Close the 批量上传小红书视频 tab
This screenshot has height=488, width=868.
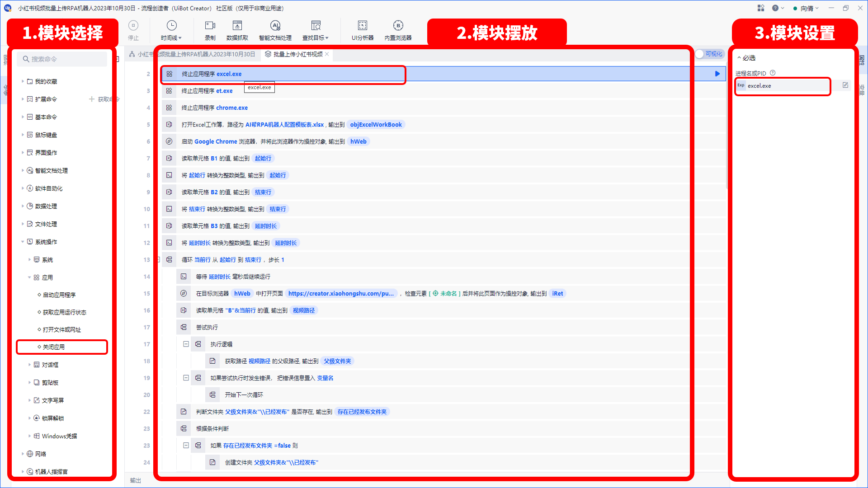(327, 54)
